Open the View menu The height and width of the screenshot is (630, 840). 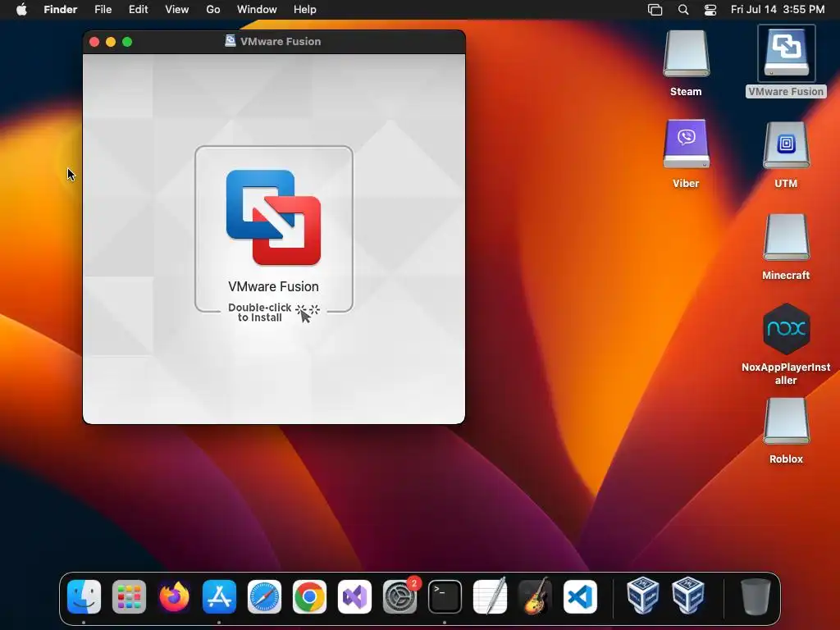click(177, 10)
